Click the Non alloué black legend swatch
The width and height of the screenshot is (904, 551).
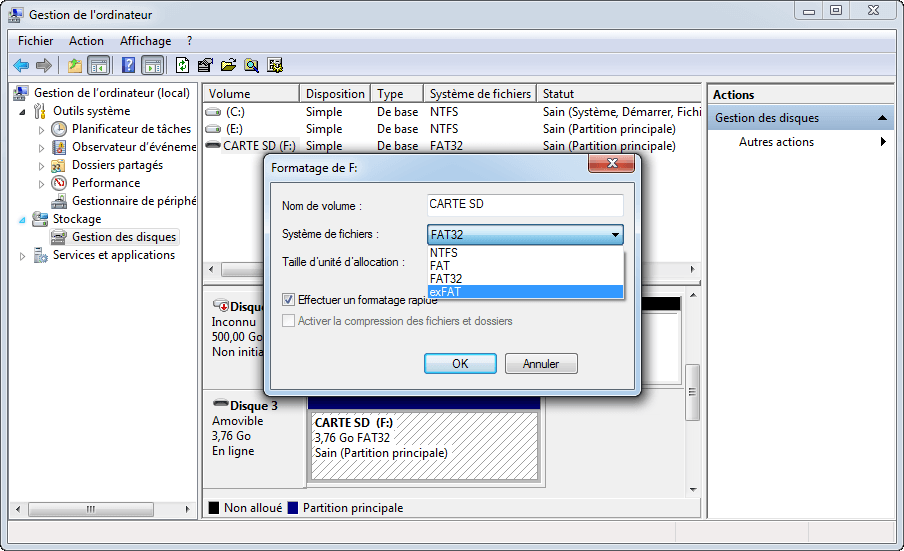[x=214, y=508]
